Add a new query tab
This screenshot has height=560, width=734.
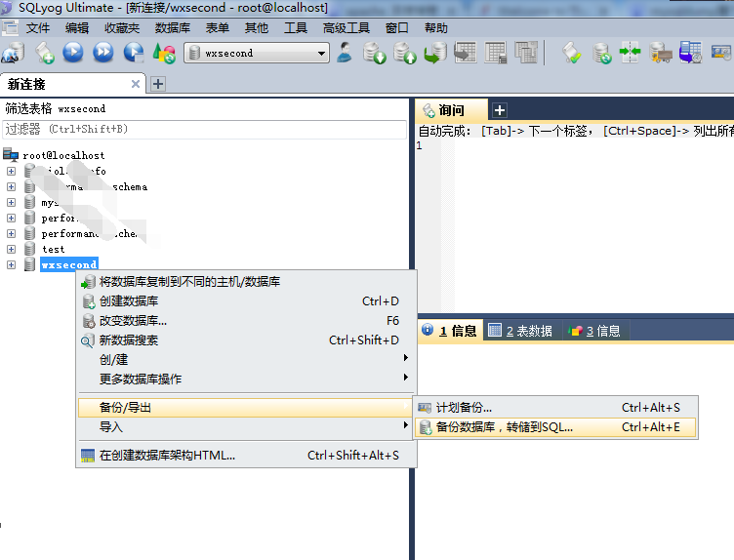point(500,110)
